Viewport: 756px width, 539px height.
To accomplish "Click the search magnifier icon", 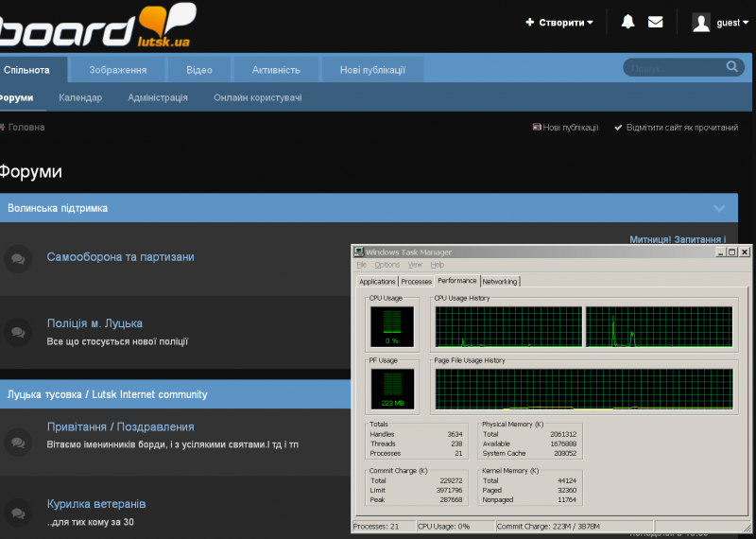I will tap(732, 67).
